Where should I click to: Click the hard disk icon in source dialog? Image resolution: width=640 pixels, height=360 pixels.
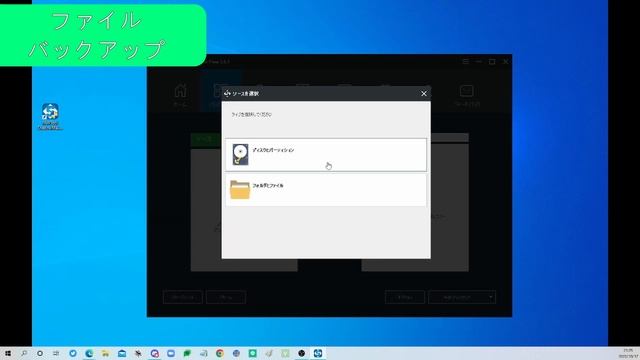click(x=240, y=154)
